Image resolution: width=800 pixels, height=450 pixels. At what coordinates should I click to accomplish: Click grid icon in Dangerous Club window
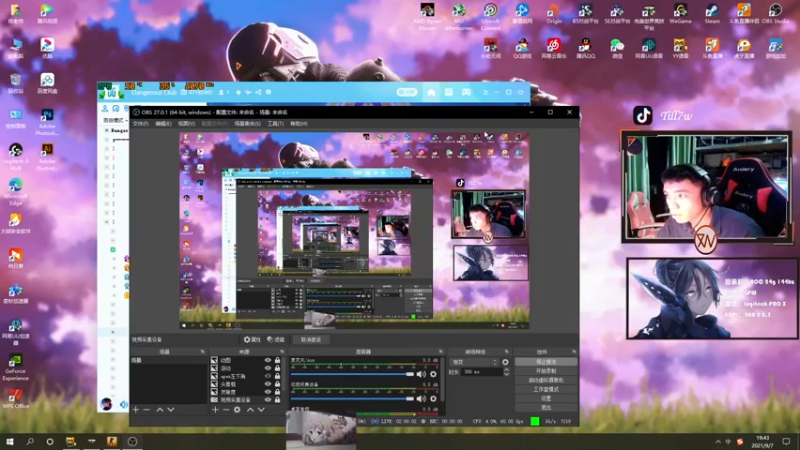point(448,92)
